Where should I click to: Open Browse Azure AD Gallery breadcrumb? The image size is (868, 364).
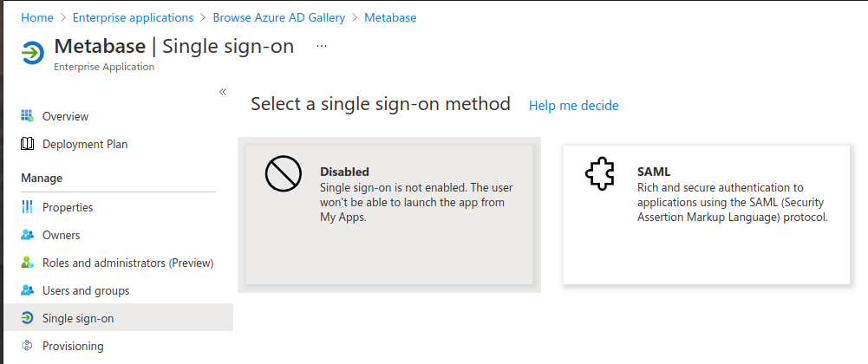point(278,17)
